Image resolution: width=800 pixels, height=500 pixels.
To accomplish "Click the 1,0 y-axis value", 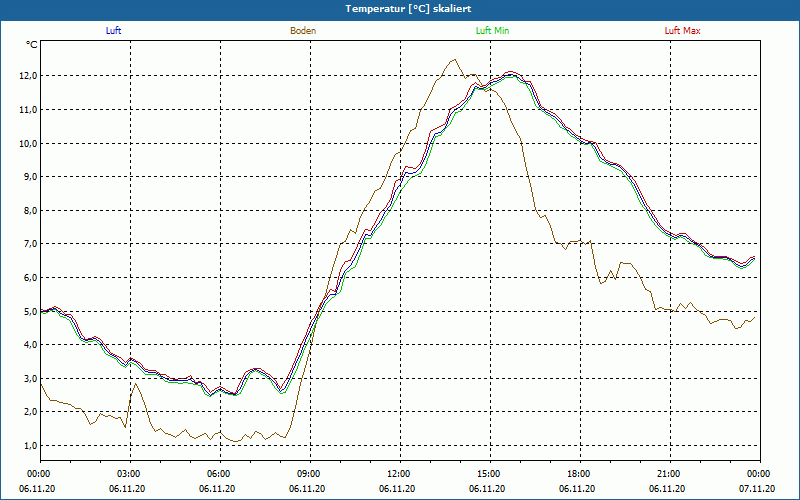I will (30, 445).
